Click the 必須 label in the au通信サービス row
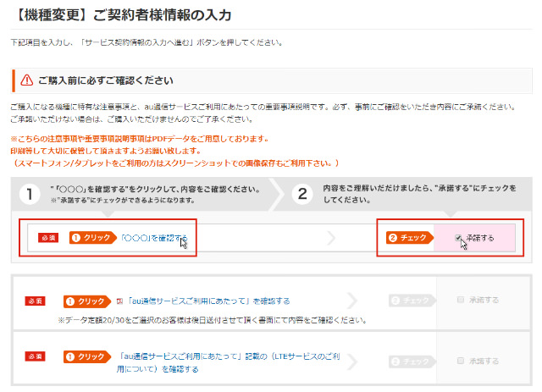542x392 pixels. point(36,301)
